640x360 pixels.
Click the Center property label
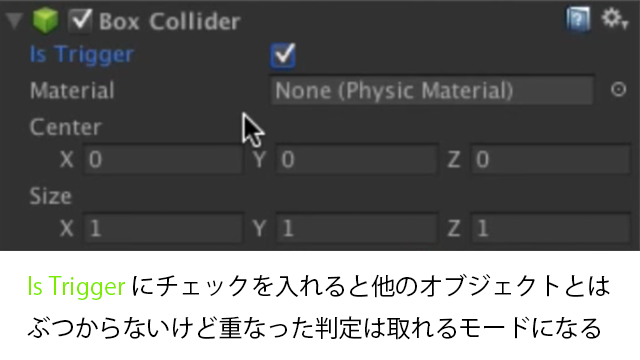65,127
